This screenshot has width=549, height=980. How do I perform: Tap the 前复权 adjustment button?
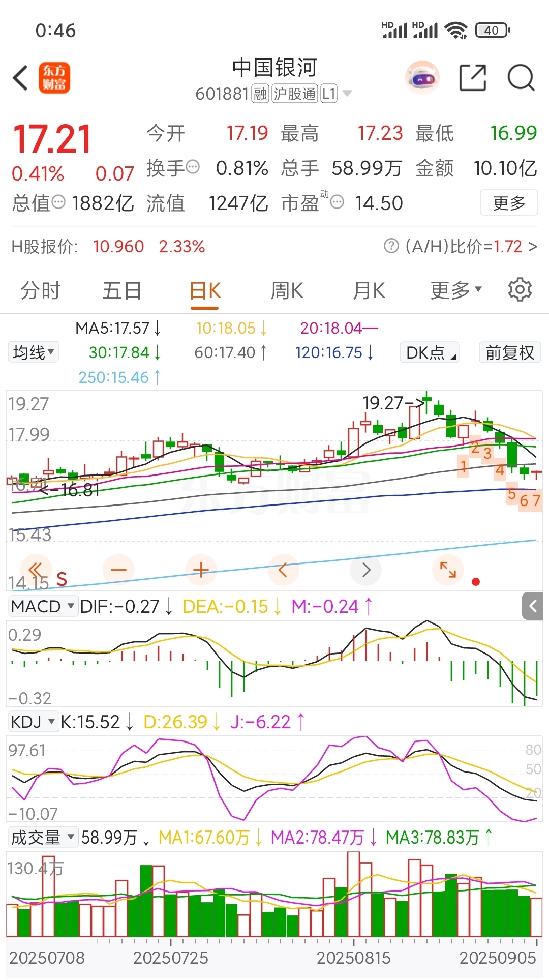point(510,352)
